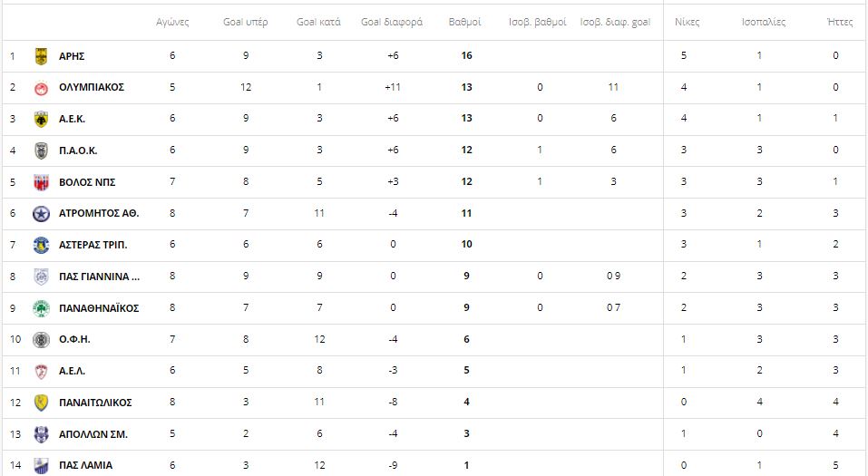868x476 pixels.
Task: Click the Νίκες column header
Action: tap(687, 22)
